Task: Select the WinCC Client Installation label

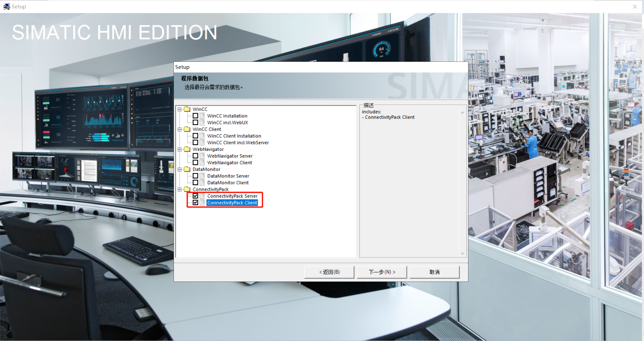Action: [x=234, y=136]
